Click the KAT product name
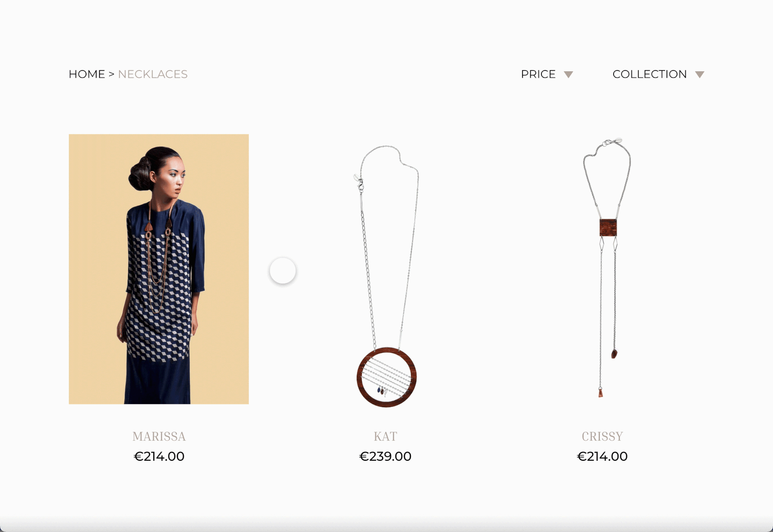The image size is (773, 532). point(385,436)
